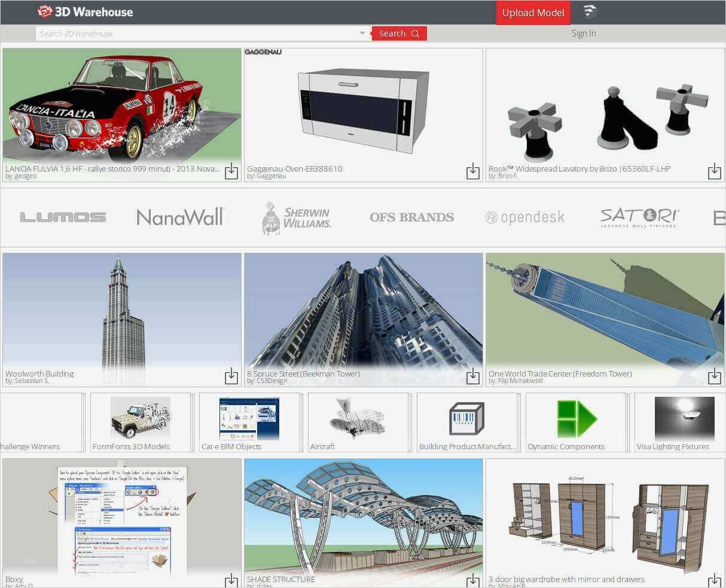This screenshot has width=726, height=588.
Task: Open the Woolworth Building thumbnail
Action: (122, 310)
